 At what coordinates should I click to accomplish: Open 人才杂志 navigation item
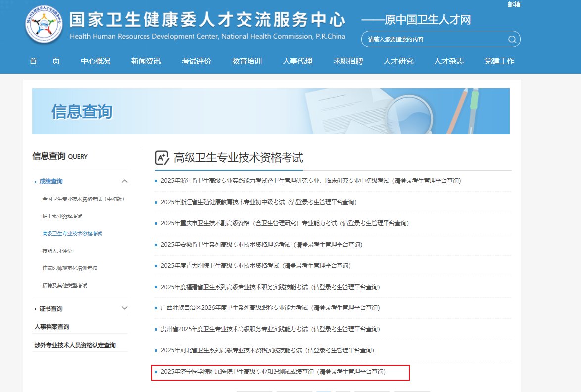pos(449,61)
